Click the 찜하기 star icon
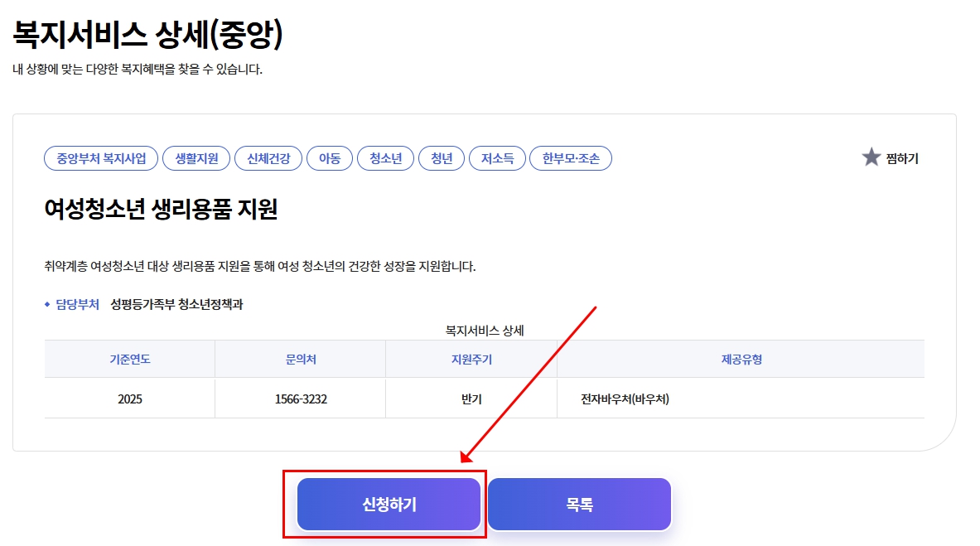The width and height of the screenshot is (980, 546). pos(871,157)
